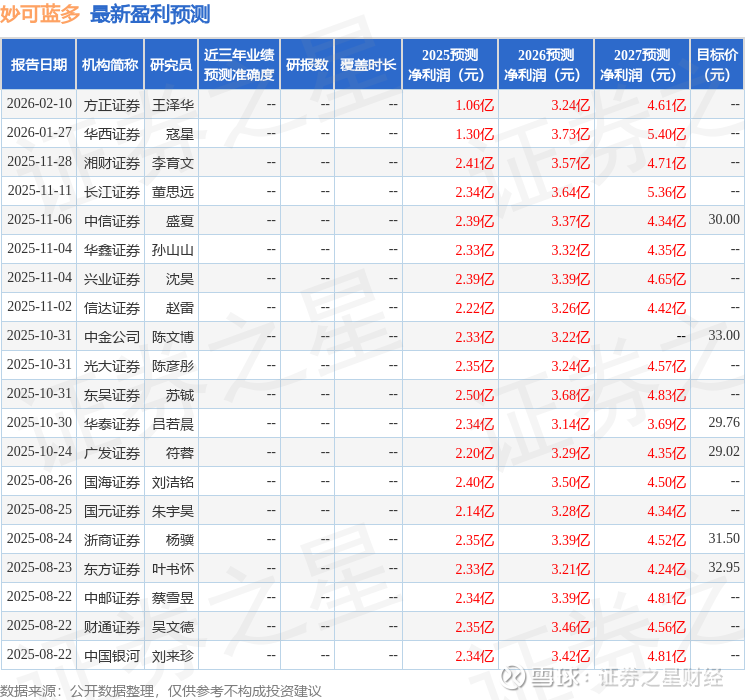This screenshot has height=700, width=745.
Task: Click researcher 寇星
Action: [180, 134]
